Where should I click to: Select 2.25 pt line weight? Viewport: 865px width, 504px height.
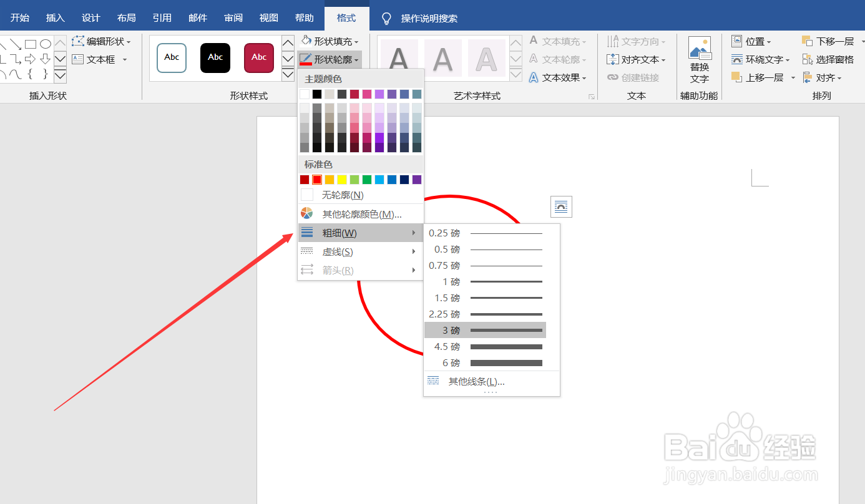tap(485, 314)
